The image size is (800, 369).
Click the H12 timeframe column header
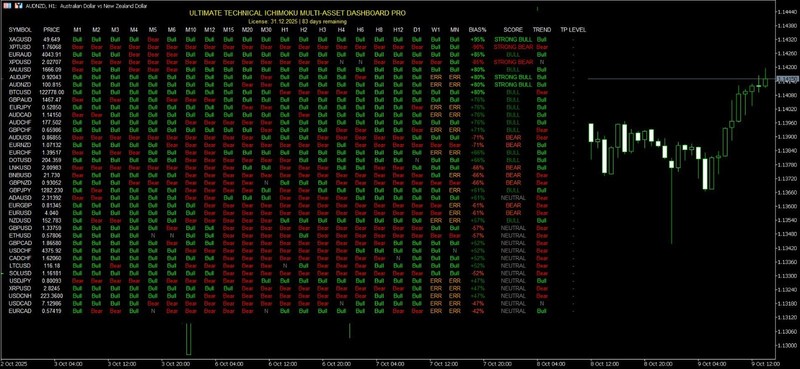398,30
